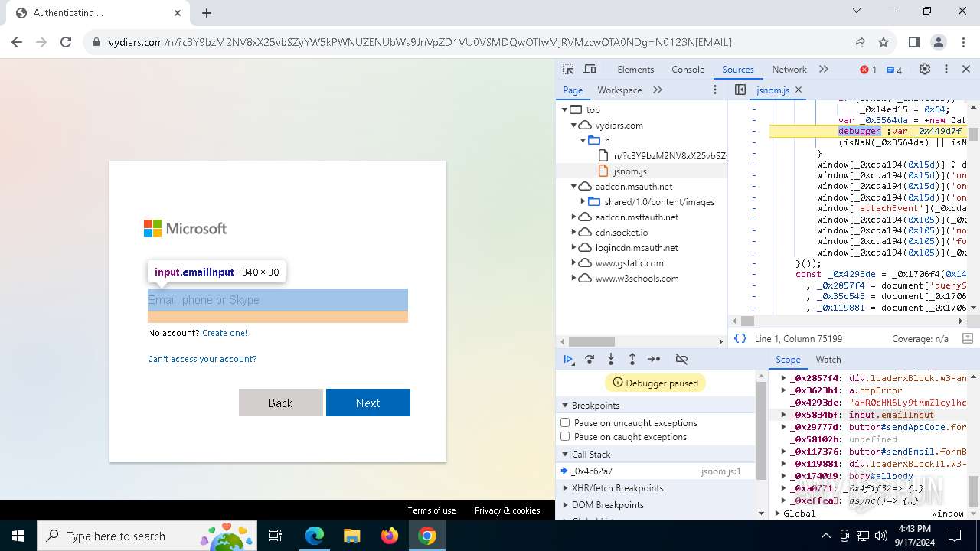Open Firefox from taskbar

pyautogui.click(x=390, y=536)
